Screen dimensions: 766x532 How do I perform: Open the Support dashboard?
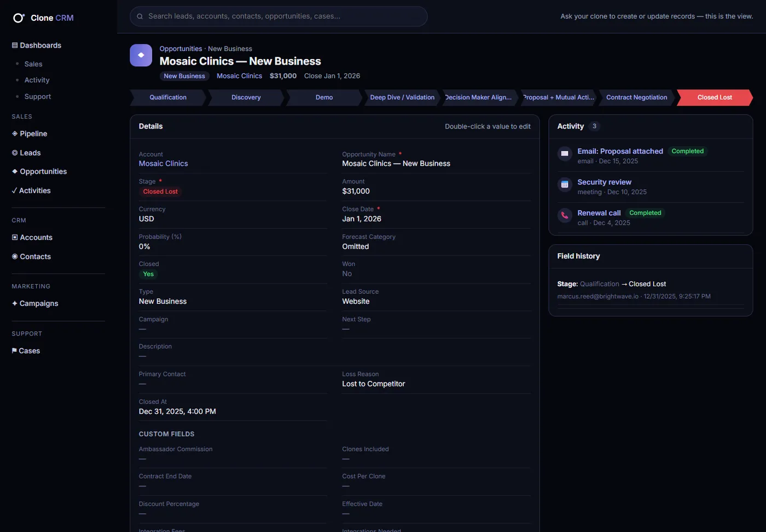point(38,96)
